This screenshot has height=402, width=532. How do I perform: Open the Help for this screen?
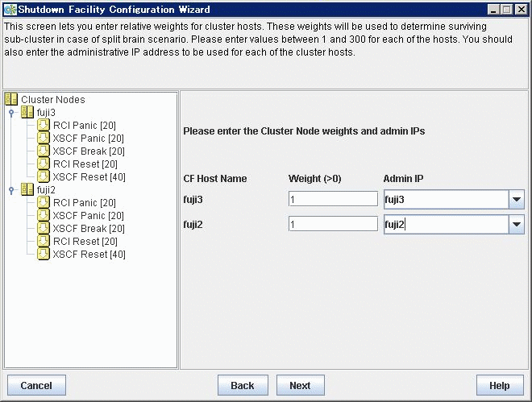(500, 385)
